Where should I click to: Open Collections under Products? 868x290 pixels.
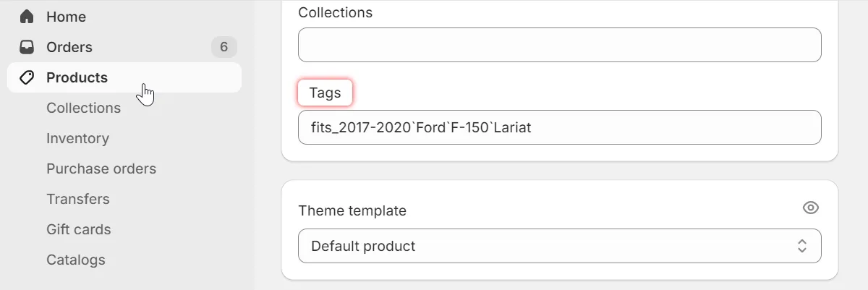pyautogui.click(x=83, y=108)
